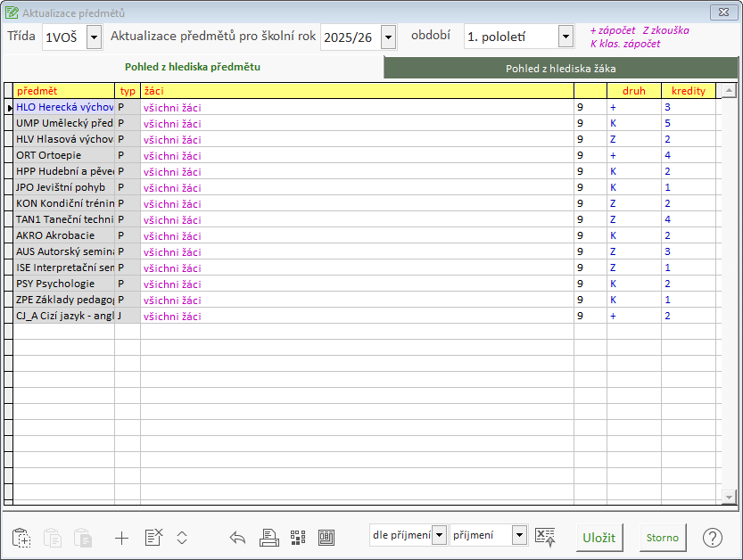Click the printer icon
This screenshot has width=743, height=560.
pos(268,538)
